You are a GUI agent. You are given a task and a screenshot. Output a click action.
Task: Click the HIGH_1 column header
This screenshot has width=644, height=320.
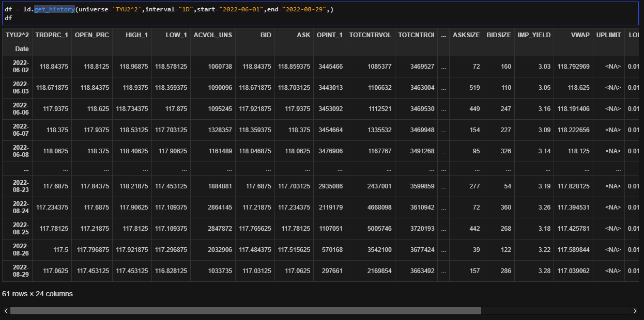(132, 35)
